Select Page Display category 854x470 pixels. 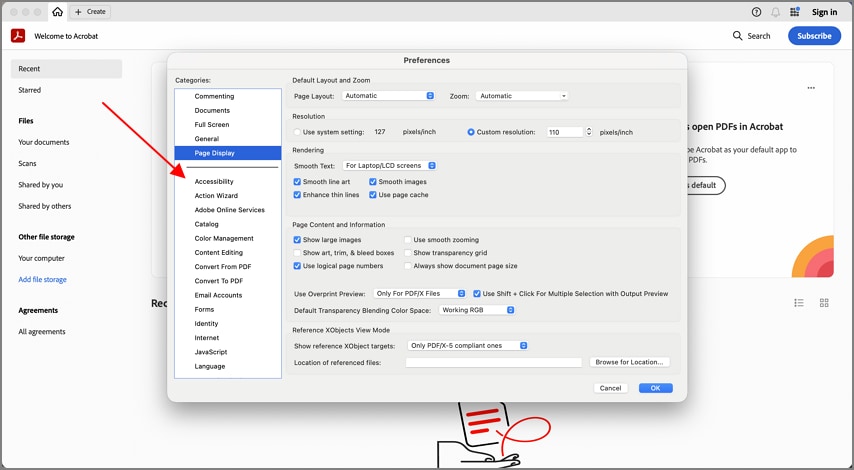coord(228,152)
